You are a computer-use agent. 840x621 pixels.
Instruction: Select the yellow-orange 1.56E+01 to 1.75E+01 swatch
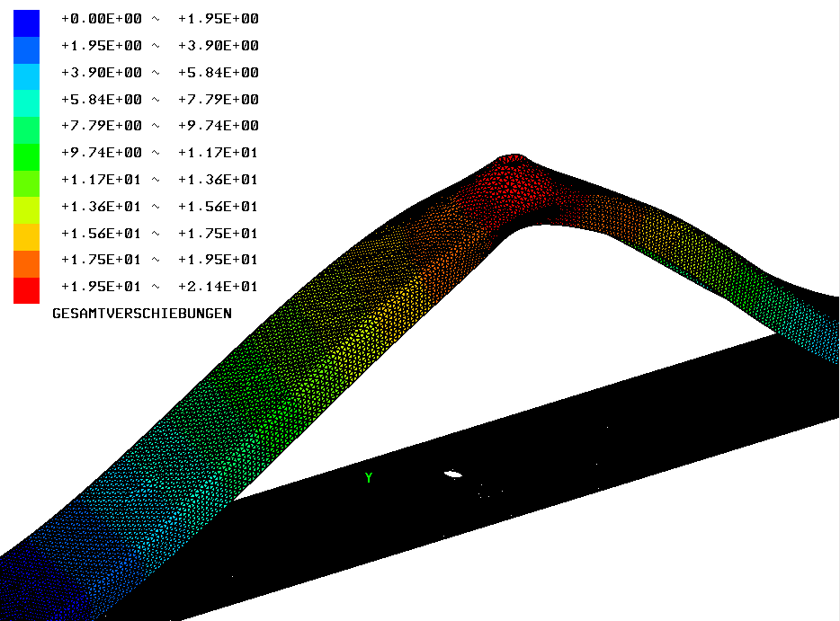click(x=26, y=237)
